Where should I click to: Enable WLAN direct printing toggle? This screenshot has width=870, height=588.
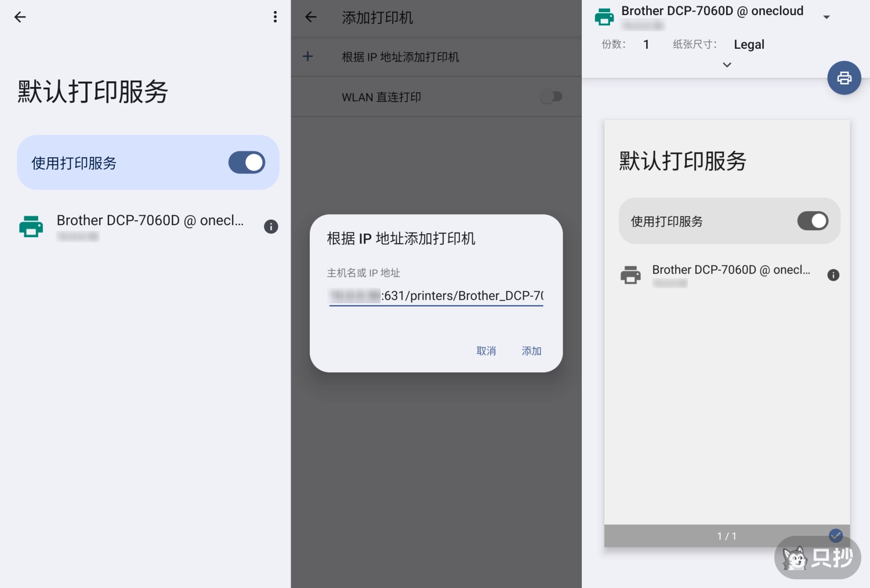tap(551, 97)
